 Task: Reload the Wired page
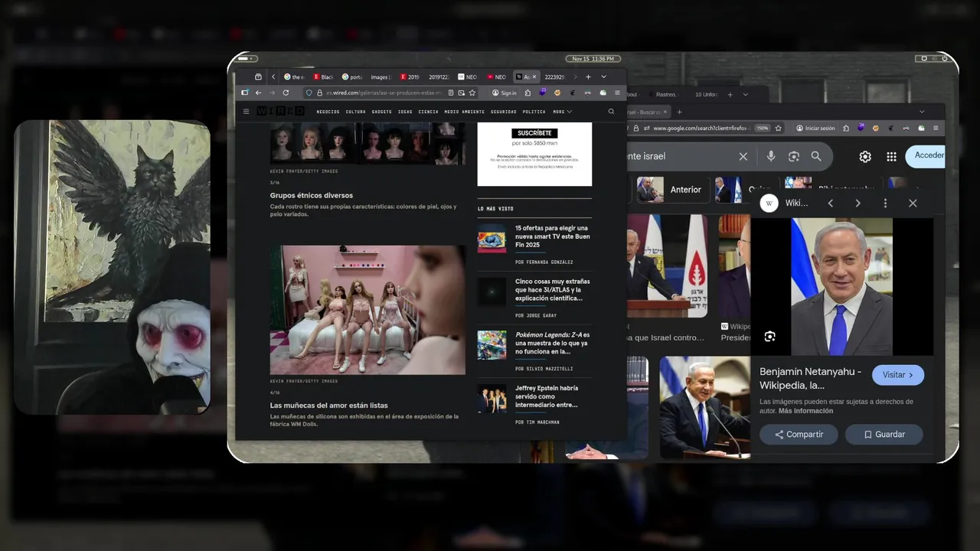(286, 93)
